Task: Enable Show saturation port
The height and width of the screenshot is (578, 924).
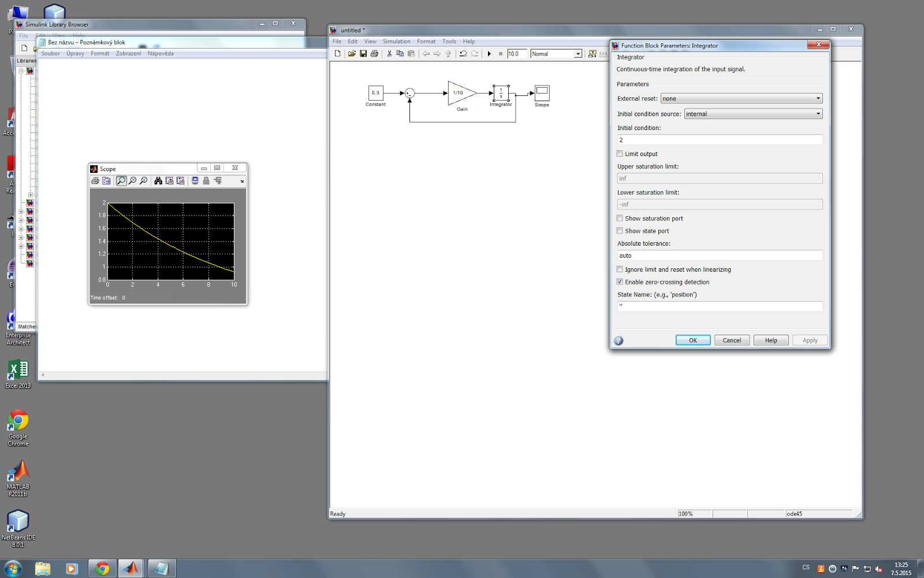Action: [x=620, y=218]
